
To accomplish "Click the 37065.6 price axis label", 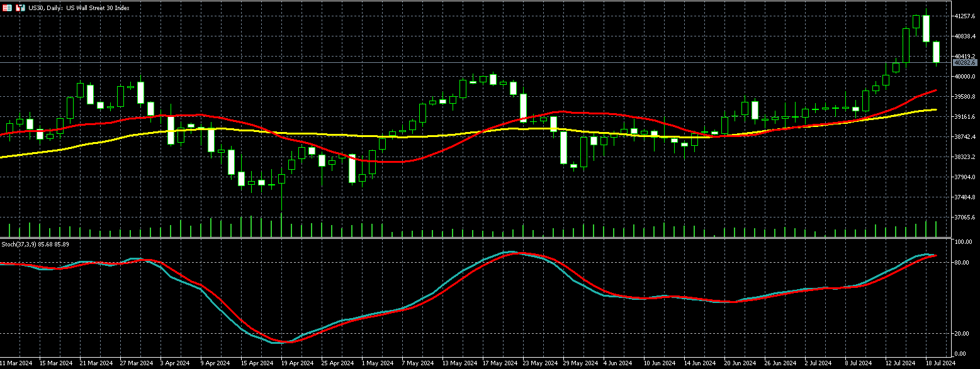I will coord(964,218).
